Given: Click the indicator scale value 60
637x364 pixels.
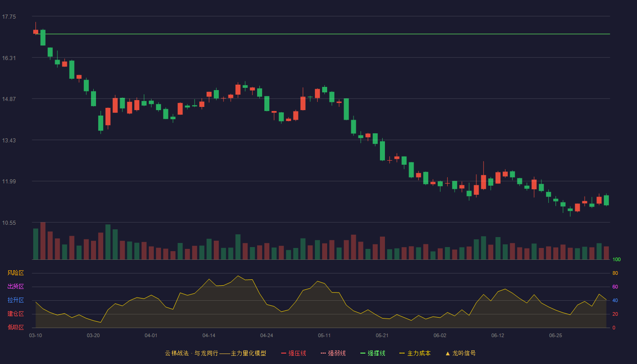Looking at the screenshot, I should pos(615,287).
